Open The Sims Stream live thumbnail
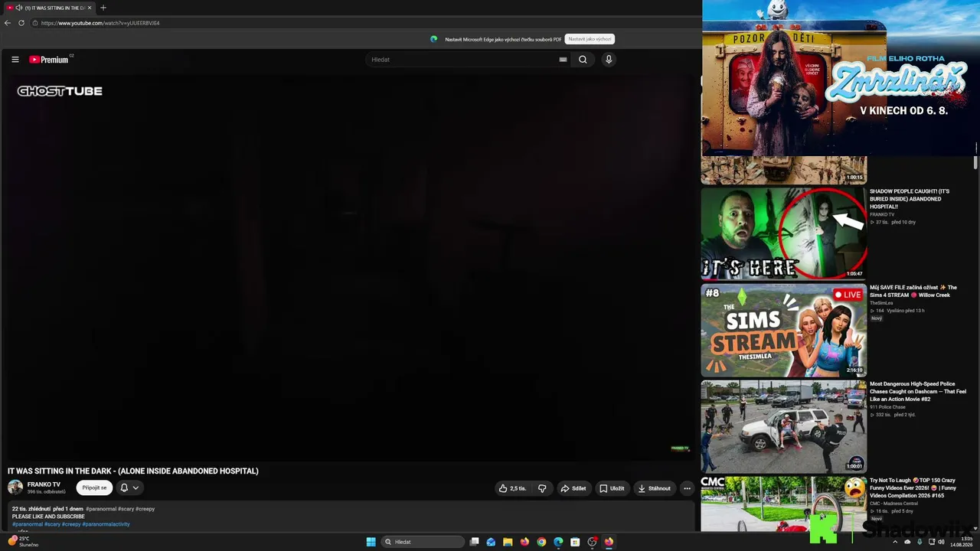 [x=784, y=330]
